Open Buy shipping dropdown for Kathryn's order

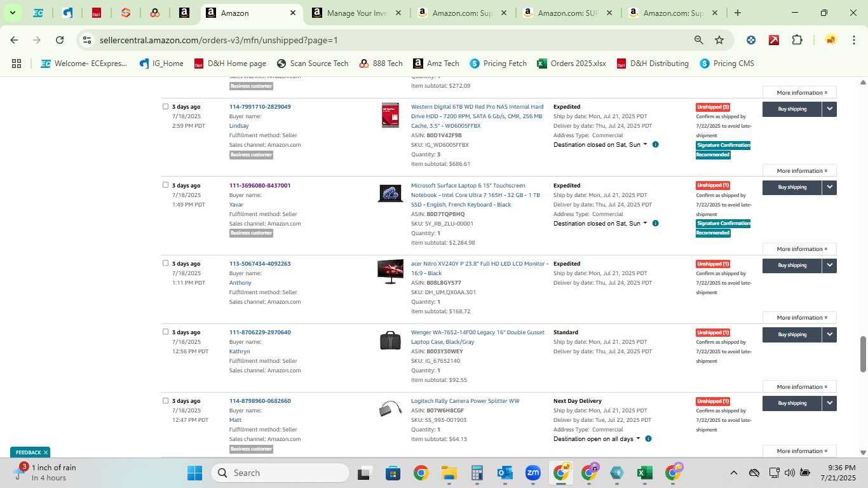tap(829, 335)
